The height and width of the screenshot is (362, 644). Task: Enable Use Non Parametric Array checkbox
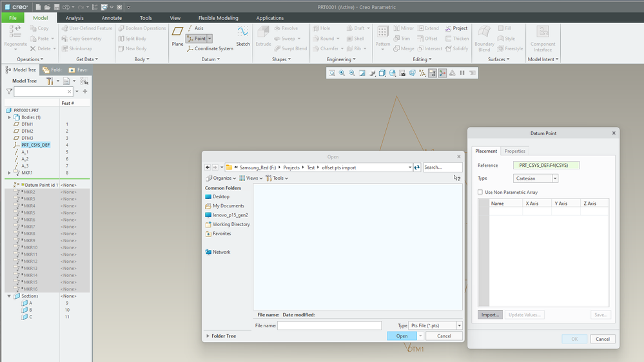(480, 192)
